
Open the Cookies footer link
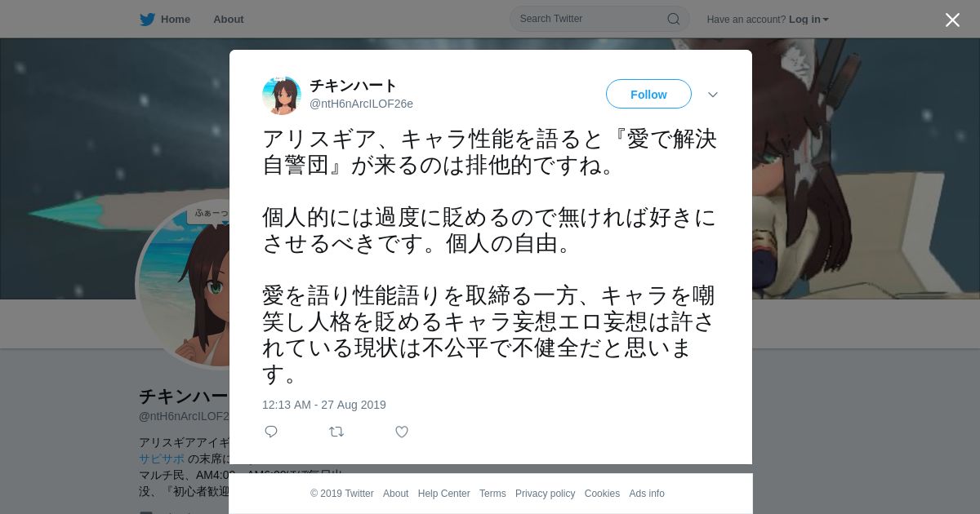(x=602, y=494)
